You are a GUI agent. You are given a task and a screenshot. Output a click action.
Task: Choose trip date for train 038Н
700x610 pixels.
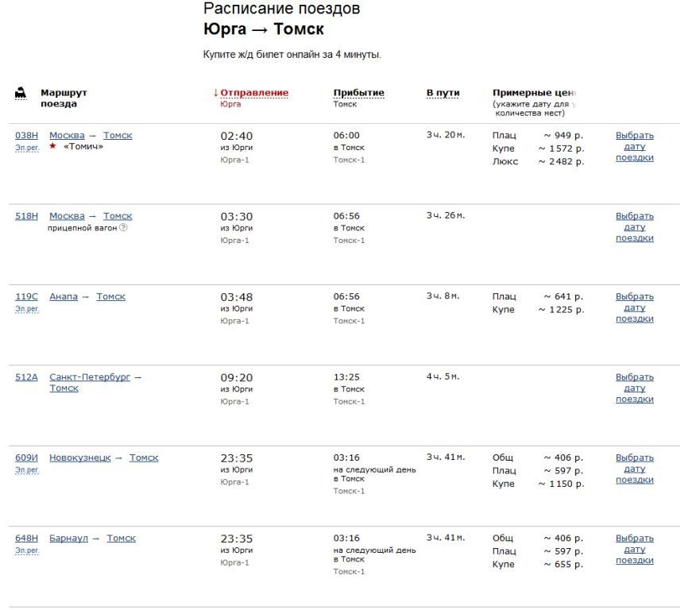pyautogui.click(x=634, y=146)
